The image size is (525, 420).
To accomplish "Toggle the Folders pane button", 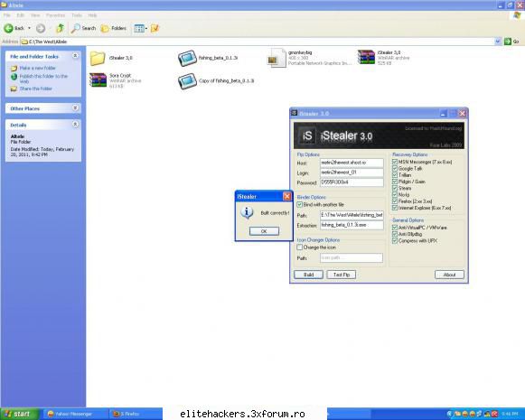I will (x=114, y=28).
